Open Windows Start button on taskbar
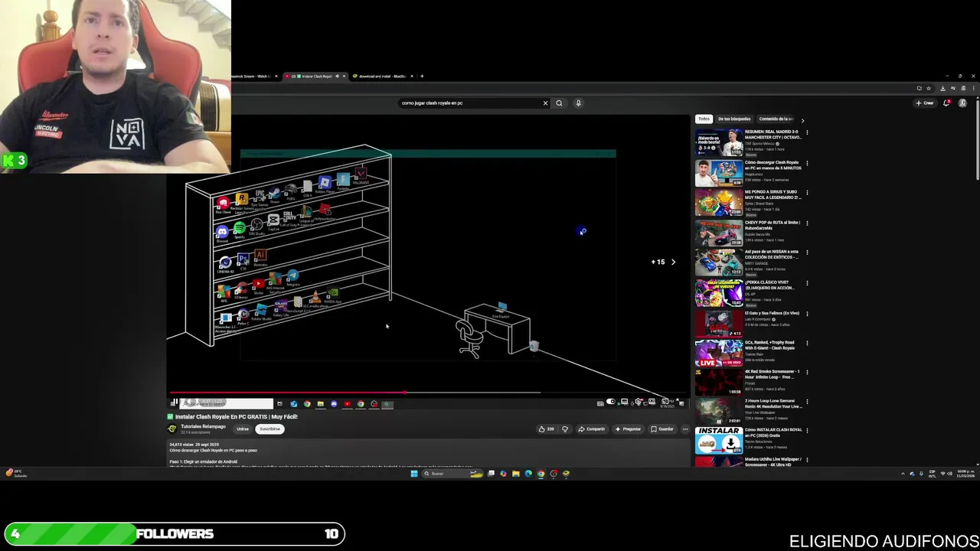The width and height of the screenshot is (980, 551). (414, 474)
